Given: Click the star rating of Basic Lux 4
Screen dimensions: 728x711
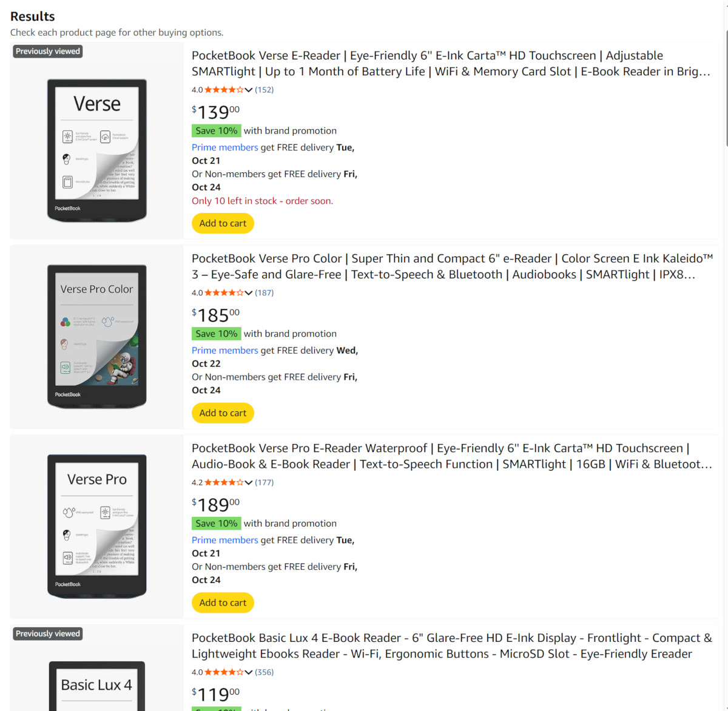Looking at the screenshot, I should pyautogui.click(x=224, y=672).
